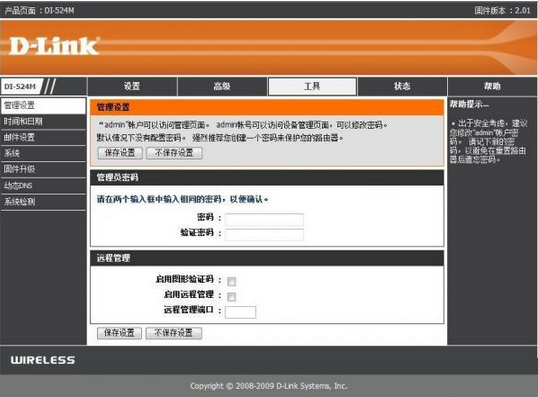This screenshot has height=397, width=538.
Task: Select 管理设置 in the left sidebar
Action: tap(43, 105)
